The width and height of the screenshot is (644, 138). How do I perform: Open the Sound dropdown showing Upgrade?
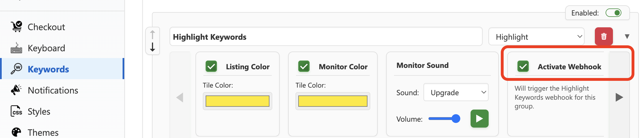(x=456, y=92)
